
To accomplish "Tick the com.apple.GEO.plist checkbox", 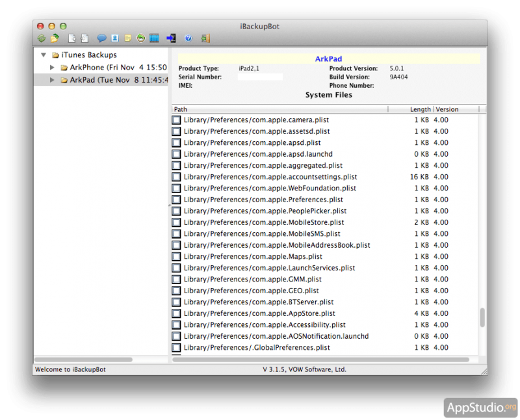I will [176, 291].
